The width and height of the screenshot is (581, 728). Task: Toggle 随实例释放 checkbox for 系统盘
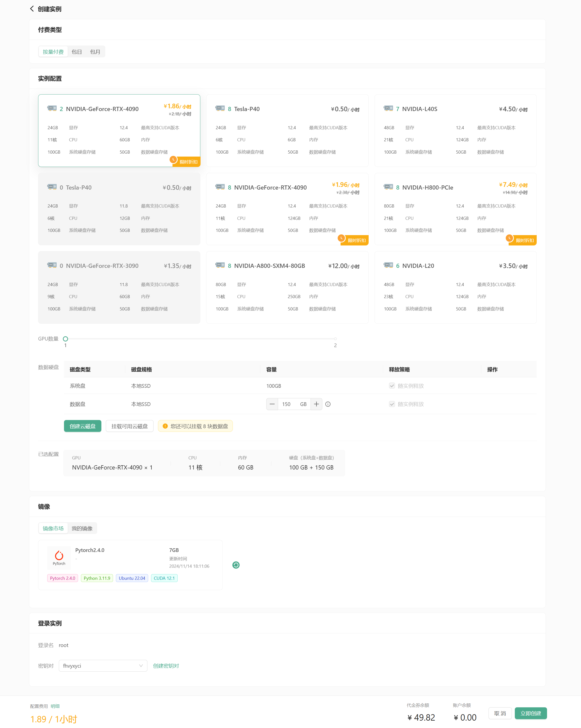(392, 386)
